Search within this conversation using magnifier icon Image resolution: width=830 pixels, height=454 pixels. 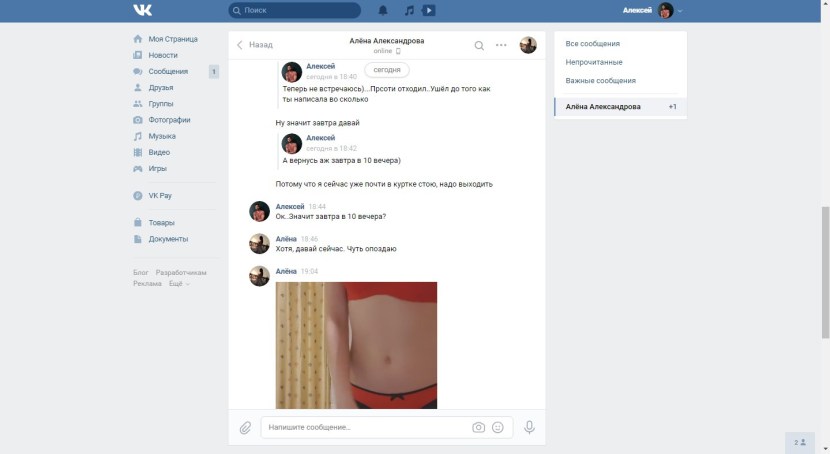479,45
